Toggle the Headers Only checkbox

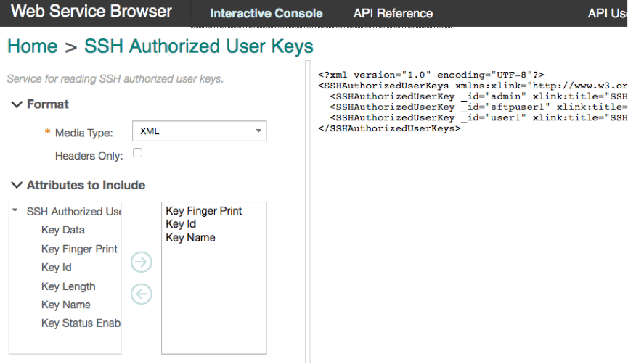(137, 153)
